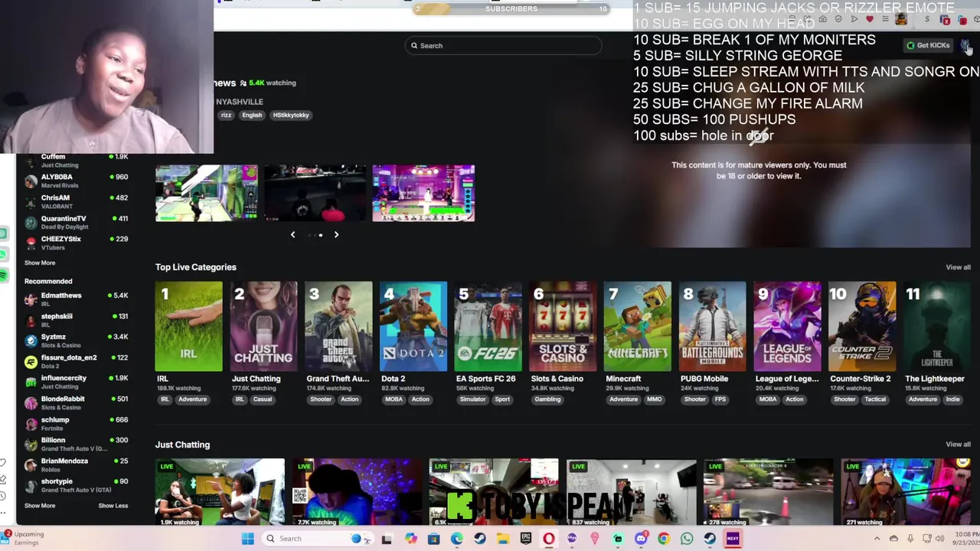Open ChrisAM channel in sidebar
The width and height of the screenshot is (980, 551).
pos(77,201)
